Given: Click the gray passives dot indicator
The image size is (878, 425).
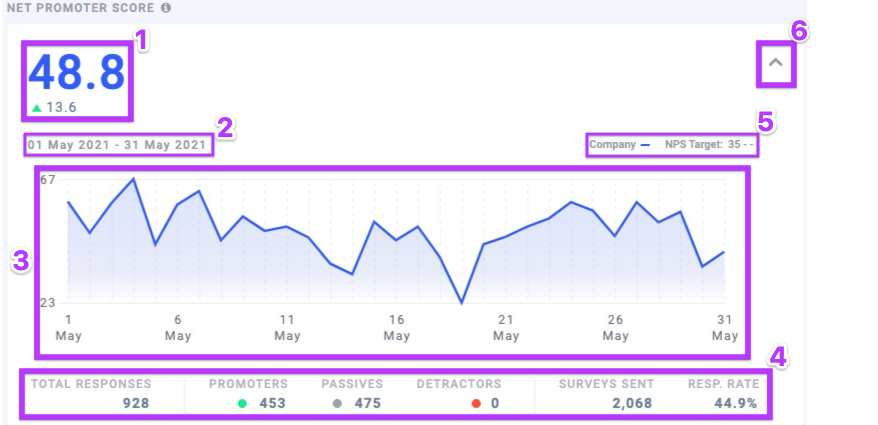Looking at the screenshot, I should [337, 404].
